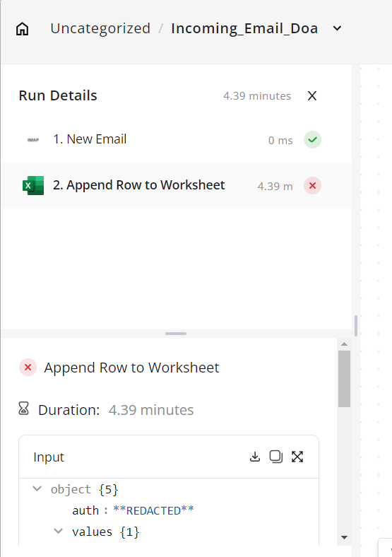The height and width of the screenshot is (557, 392).
Task: Collapse the values {1} node
Action: [x=58, y=531]
